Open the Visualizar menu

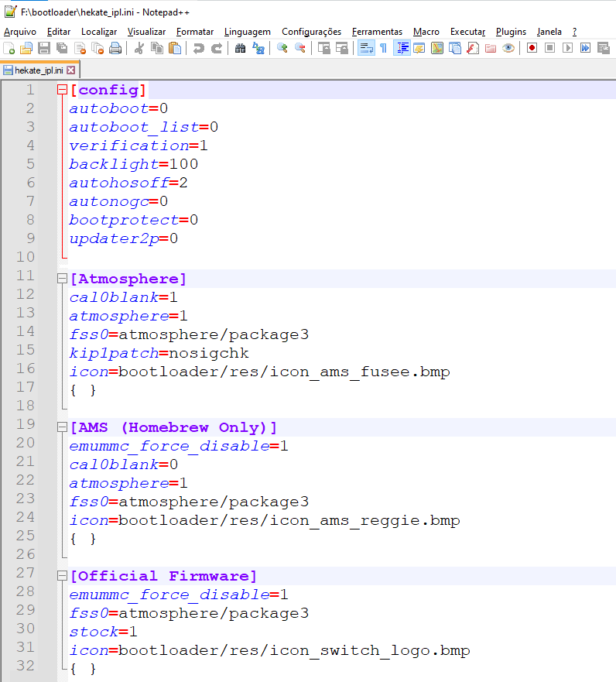[x=146, y=32]
